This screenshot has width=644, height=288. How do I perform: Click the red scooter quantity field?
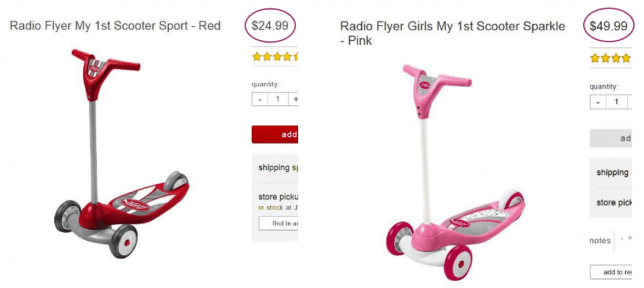[278, 99]
